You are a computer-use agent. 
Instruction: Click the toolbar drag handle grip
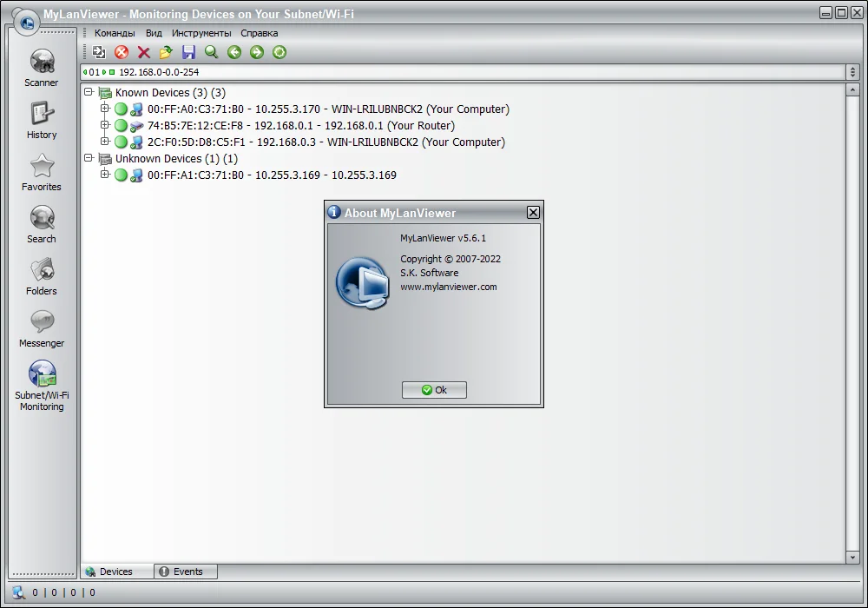tap(85, 52)
